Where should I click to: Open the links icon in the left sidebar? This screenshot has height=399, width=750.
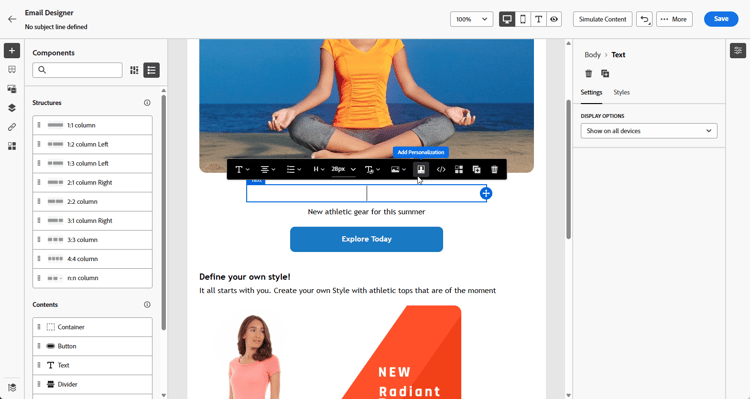[x=12, y=127]
